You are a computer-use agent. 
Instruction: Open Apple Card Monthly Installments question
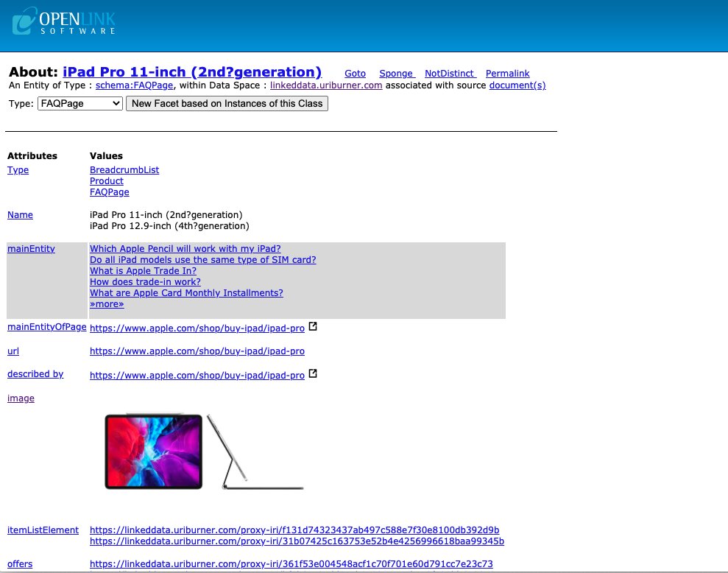coord(186,293)
